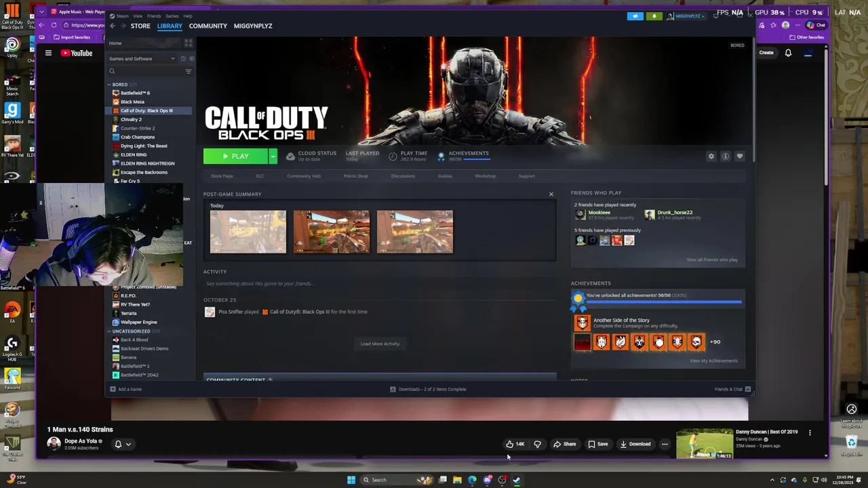
Task: Collapse the BORED collection
Action: coord(109,85)
